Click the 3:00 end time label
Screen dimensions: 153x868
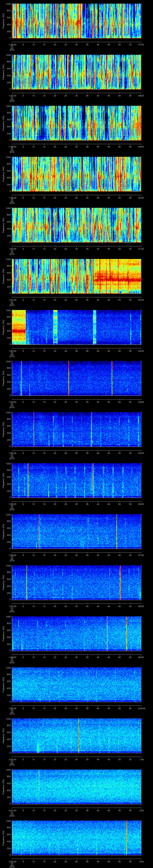(x=141, y=861)
